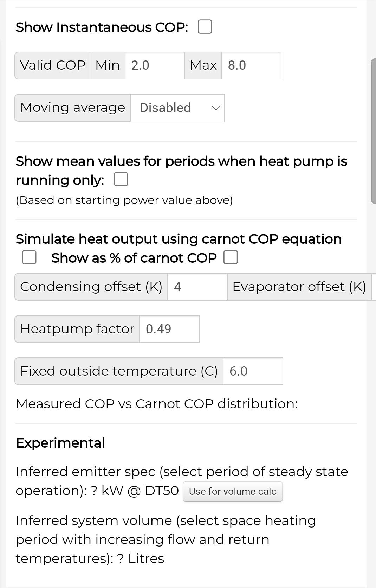
Task: Click Measured COP vs Carnot COP distribution text
Action: 157,404
